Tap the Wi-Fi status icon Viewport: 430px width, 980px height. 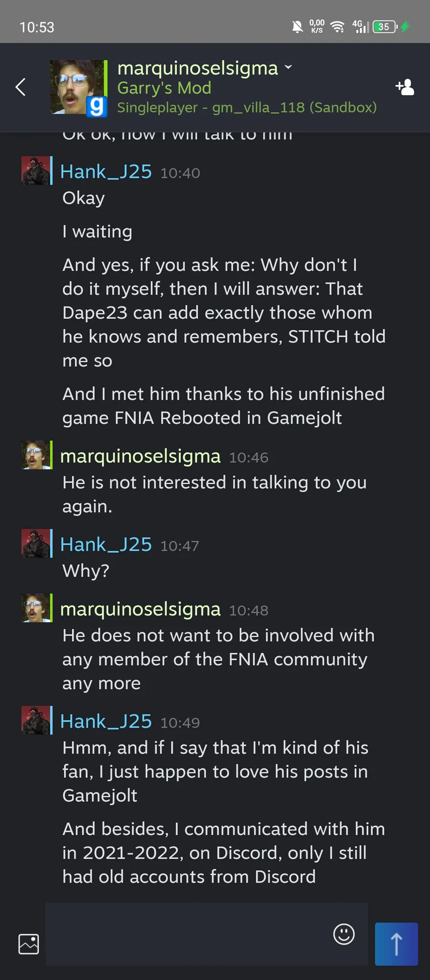[338, 27]
